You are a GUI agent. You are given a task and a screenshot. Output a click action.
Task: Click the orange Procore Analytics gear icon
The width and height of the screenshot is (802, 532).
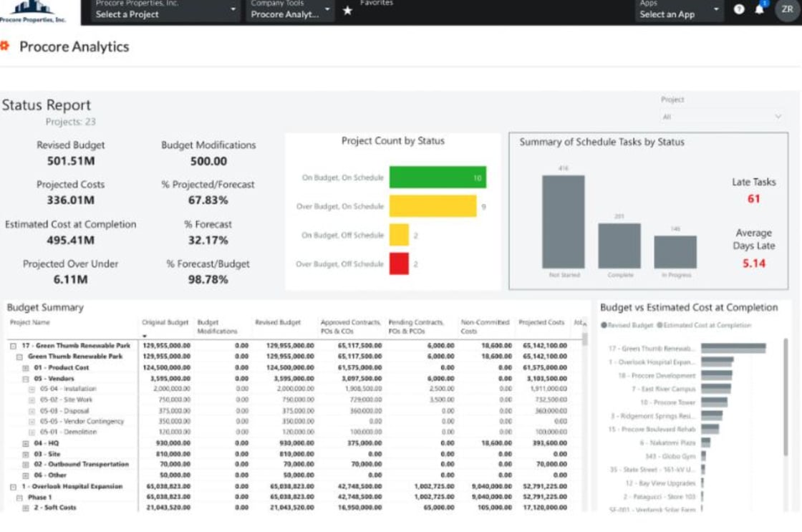pyautogui.click(x=5, y=46)
